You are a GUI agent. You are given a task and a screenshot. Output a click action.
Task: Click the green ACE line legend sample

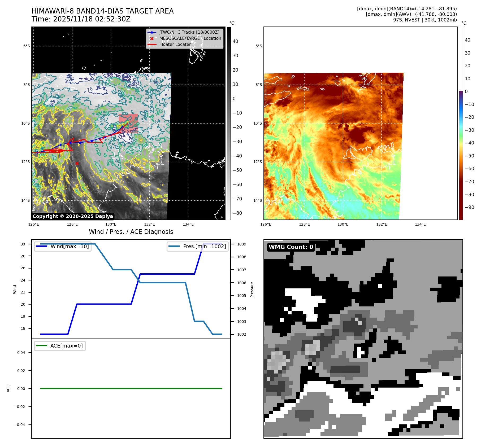pos(41,346)
